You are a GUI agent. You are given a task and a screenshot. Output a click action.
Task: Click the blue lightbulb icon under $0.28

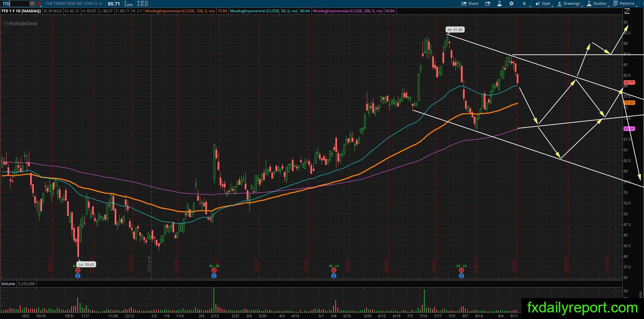(461, 276)
